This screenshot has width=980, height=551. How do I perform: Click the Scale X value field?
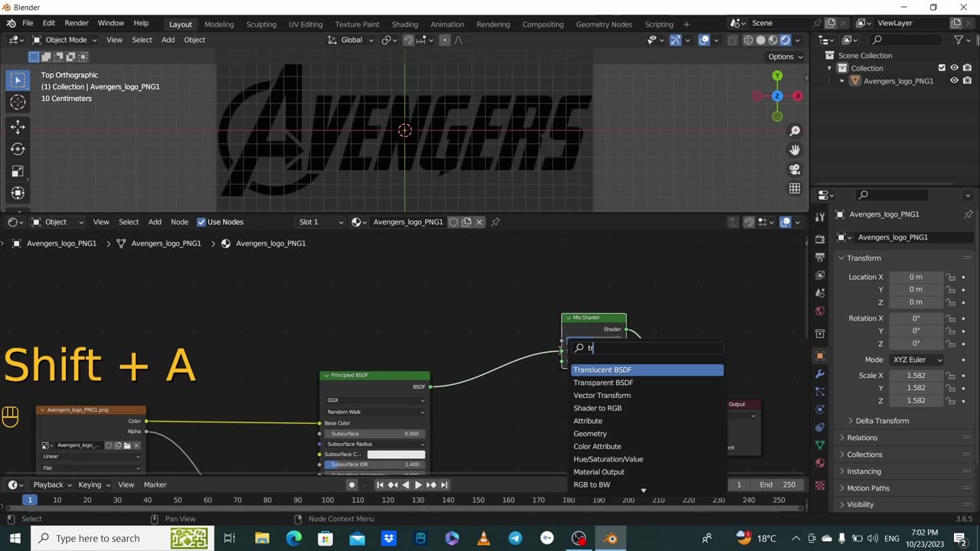point(916,376)
